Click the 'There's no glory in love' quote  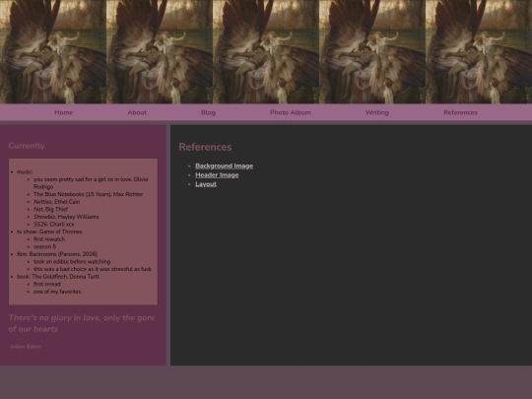[x=82, y=323]
